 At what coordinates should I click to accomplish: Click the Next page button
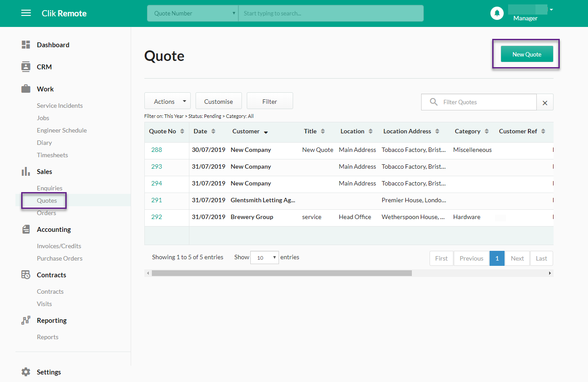[517, 258]
